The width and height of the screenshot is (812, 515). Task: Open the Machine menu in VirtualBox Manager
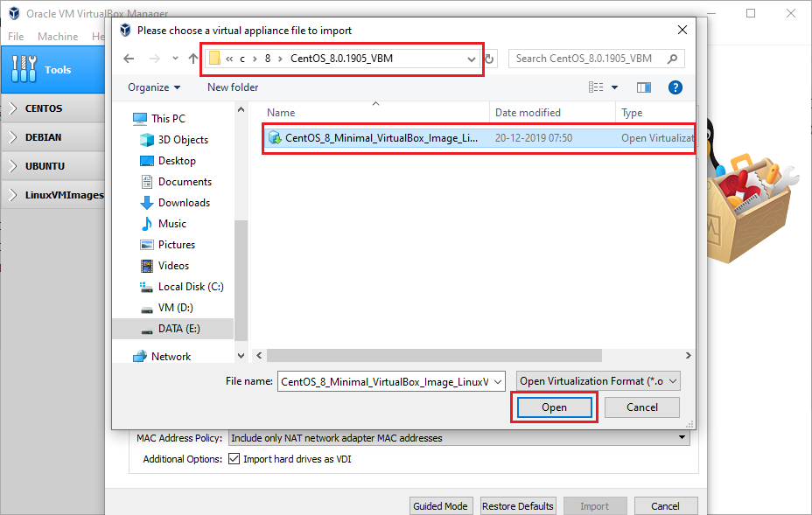(58, 36)
